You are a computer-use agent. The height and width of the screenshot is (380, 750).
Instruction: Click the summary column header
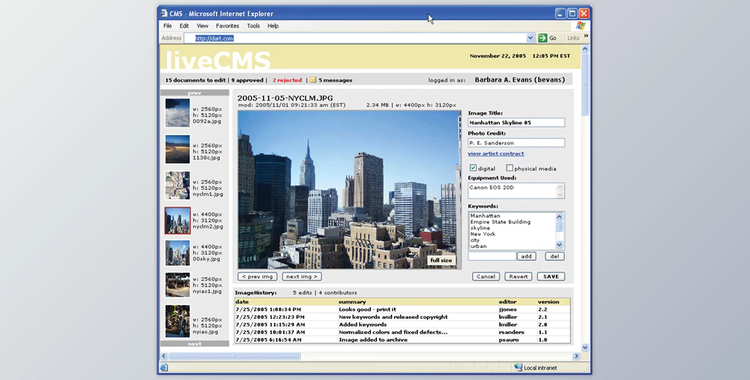[x=352, y=302]
